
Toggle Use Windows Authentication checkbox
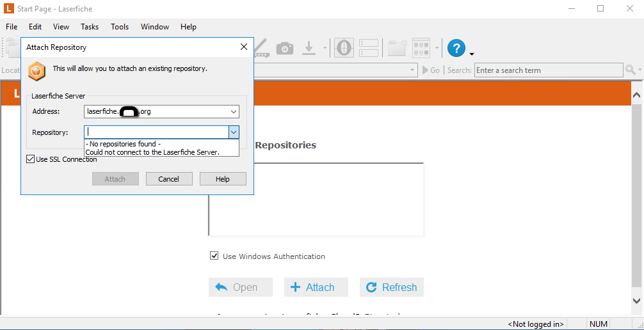tap(214, 256)
